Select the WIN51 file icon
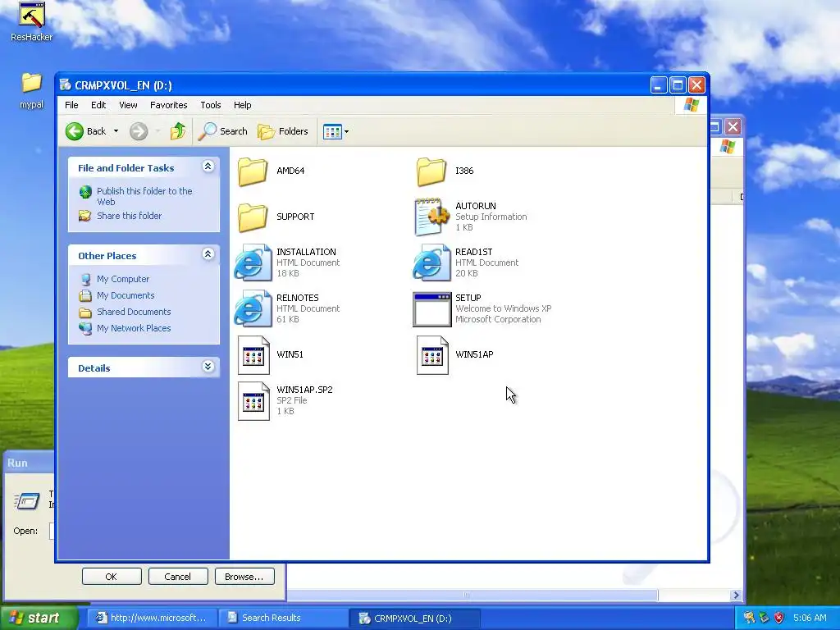840x630 pixels. click(x=253, y=354)
